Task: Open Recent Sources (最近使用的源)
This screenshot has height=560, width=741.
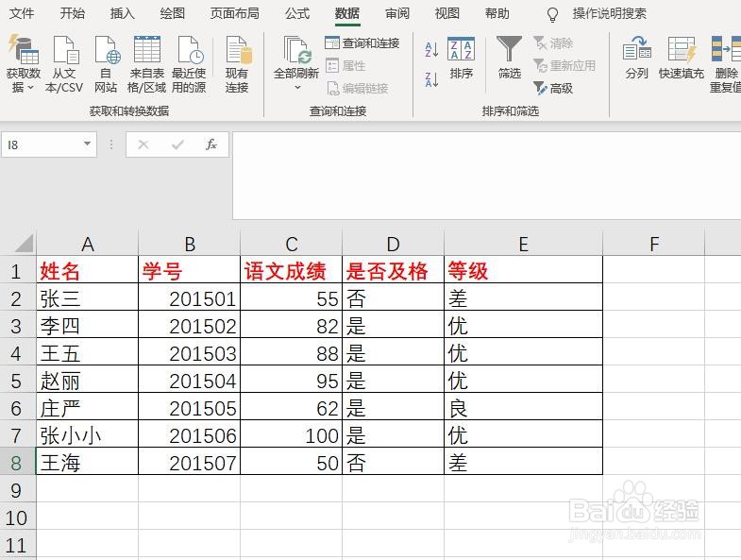Action: pyautogui.click(x=189, y=64)
